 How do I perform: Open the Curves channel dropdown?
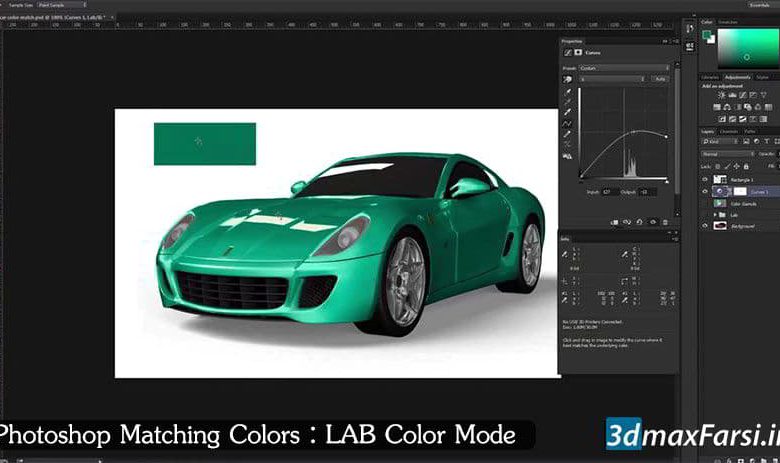[x=613, y=79]
